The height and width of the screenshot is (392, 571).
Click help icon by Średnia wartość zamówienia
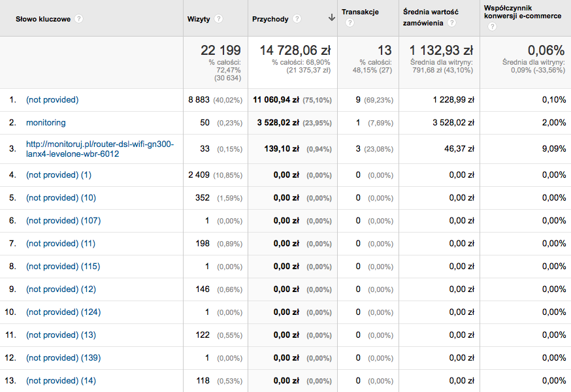pos(452,23)
